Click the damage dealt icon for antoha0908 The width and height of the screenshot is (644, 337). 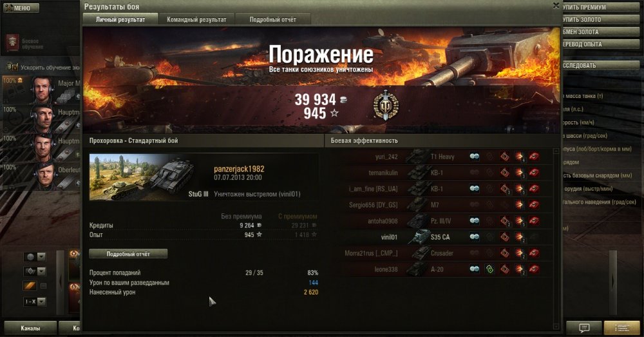pos(520,221)
